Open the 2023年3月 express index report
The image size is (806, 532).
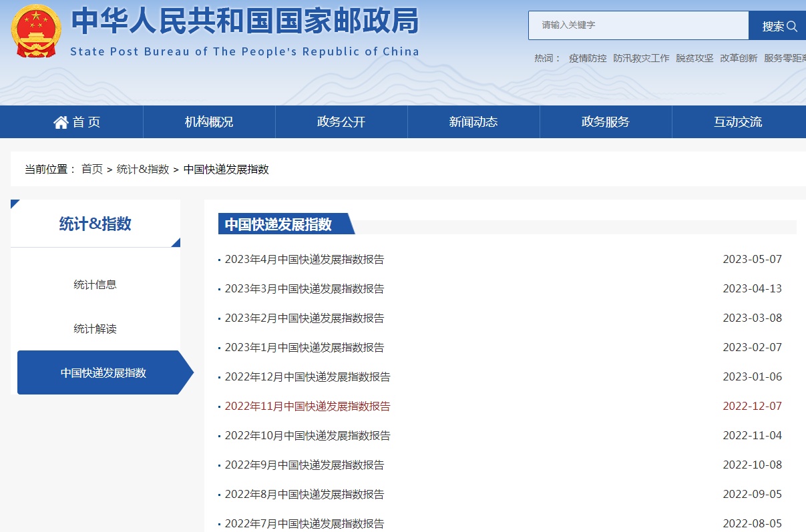(305, 289)
